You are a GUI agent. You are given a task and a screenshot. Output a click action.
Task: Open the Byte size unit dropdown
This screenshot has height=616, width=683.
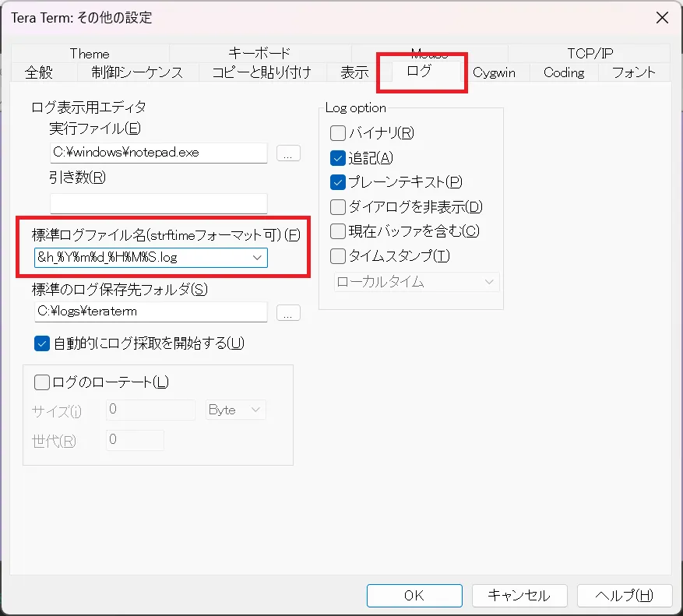236,410
